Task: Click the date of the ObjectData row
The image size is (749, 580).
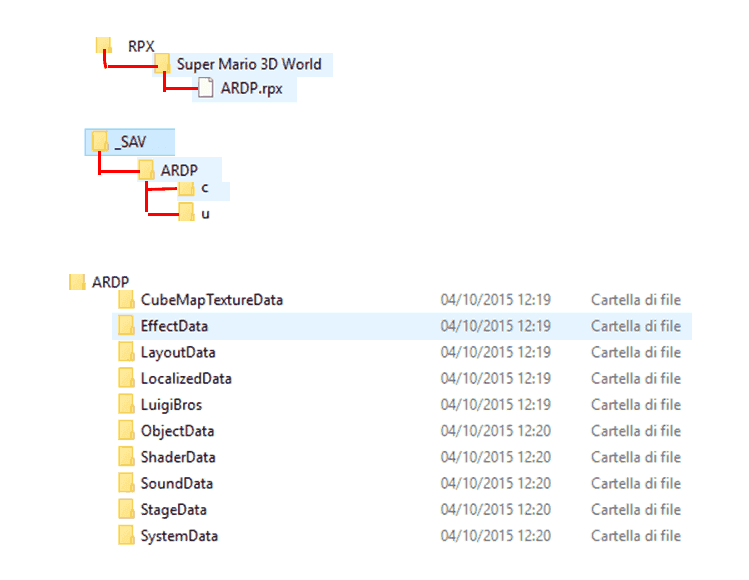Action: (495, 431)
